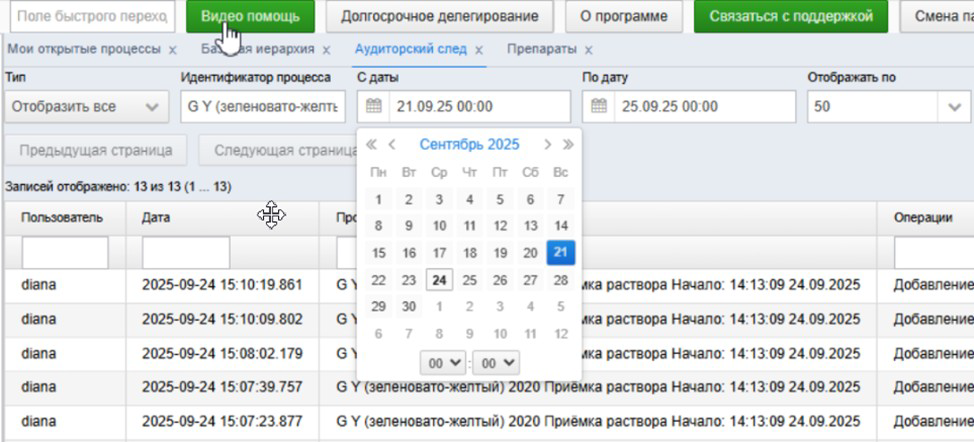Click Следующая страница button
Image resolution: width=974 pixels, height=442 pixels.
coord(279,151)
